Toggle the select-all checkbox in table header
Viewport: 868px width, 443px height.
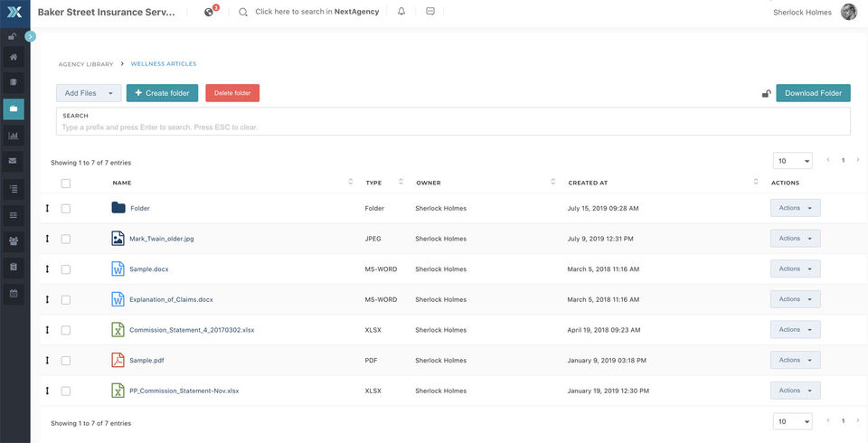point(65,183)
